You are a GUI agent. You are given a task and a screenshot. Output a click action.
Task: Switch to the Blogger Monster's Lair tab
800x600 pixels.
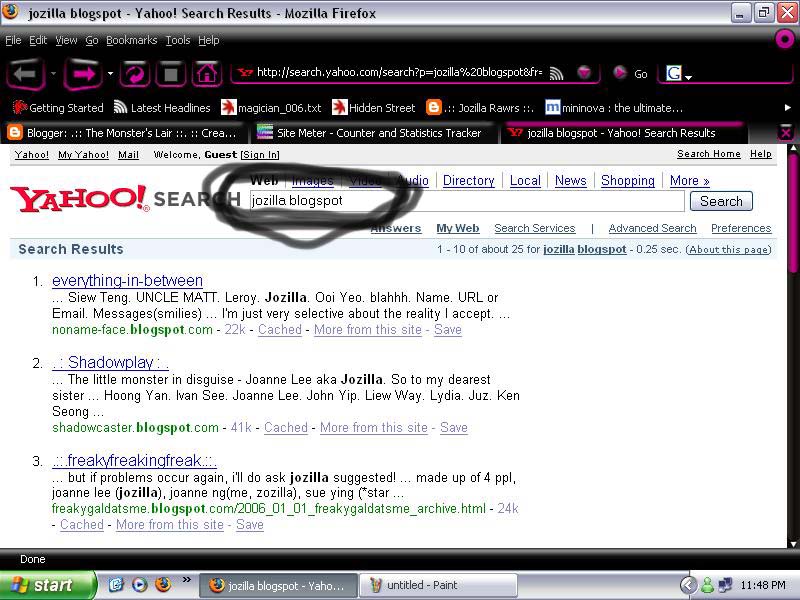coord(124,133)
